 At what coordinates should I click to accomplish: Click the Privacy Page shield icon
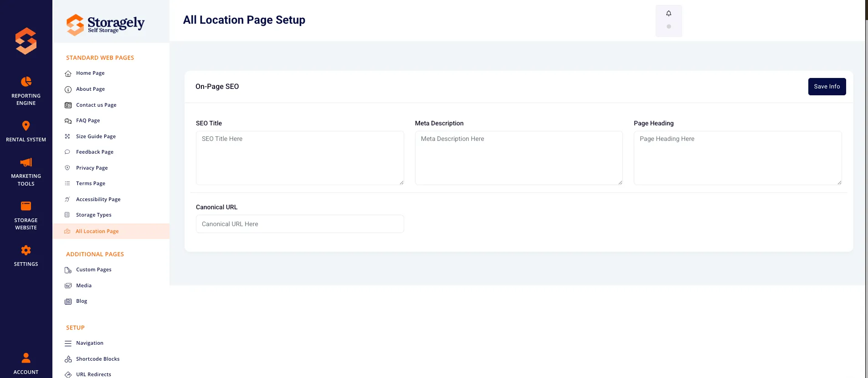(67, 168)
